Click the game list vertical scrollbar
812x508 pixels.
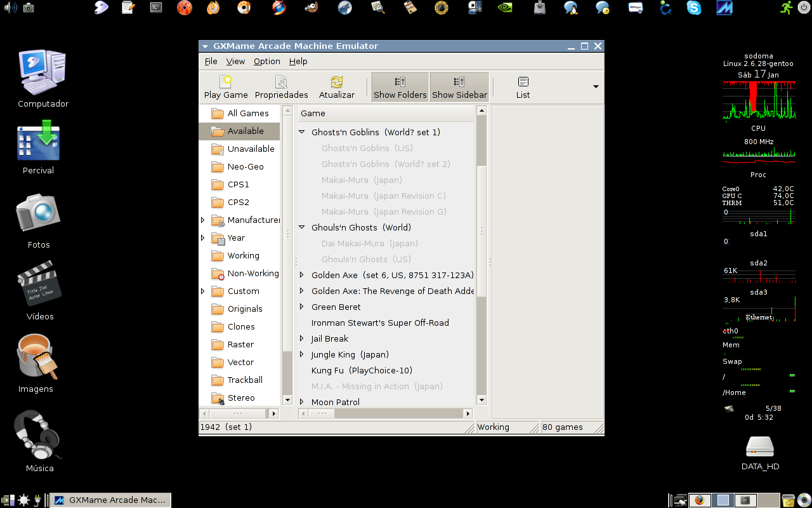pyautogui.click(x=481, y=255)
